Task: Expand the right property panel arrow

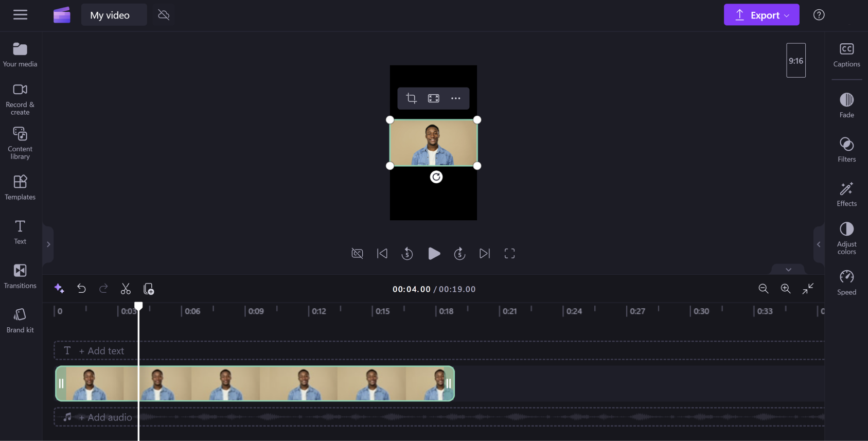Action: [819, 244]
